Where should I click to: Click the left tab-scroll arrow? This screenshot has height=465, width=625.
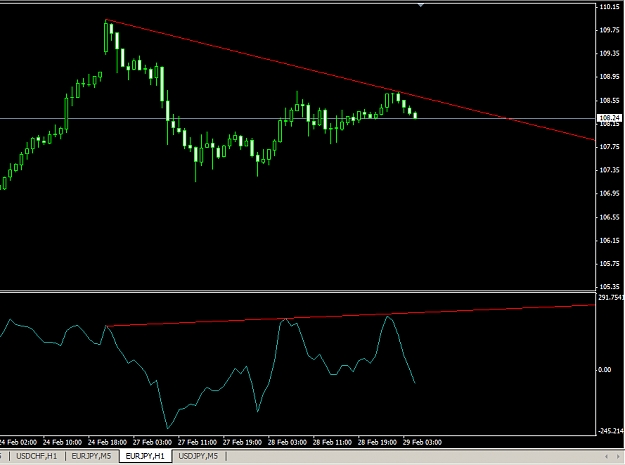pos(606,456)
